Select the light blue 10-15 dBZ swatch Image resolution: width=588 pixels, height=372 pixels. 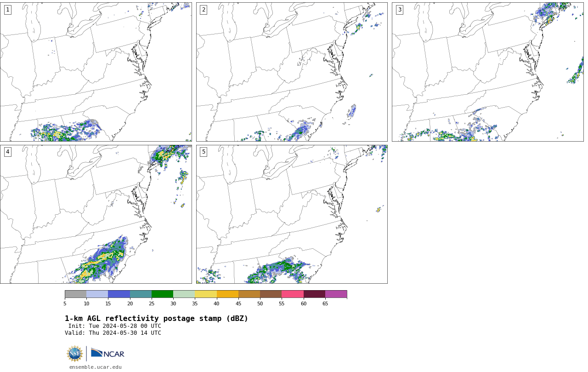97,294
